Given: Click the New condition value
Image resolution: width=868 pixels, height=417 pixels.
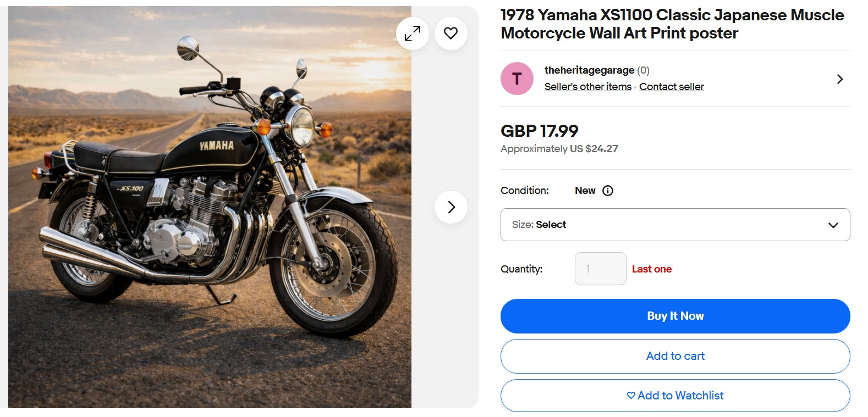Looking at the screenshot, I should [585, 191].
